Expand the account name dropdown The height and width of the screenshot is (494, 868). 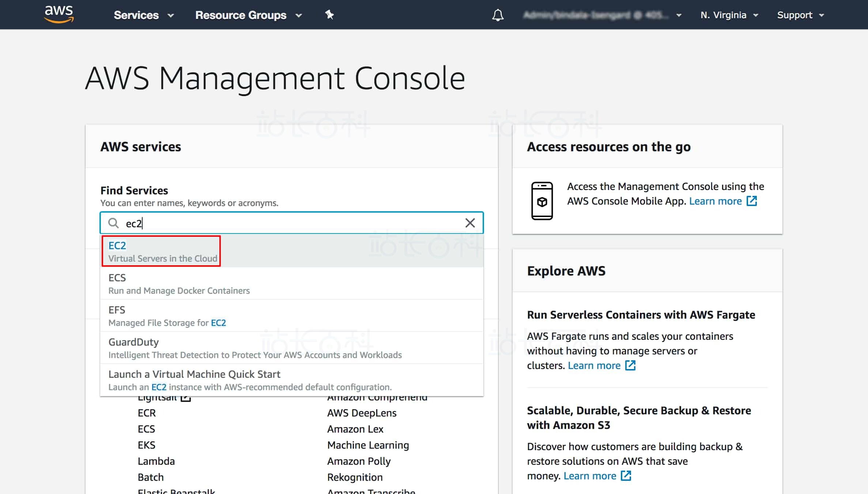(x=602, y=15)
